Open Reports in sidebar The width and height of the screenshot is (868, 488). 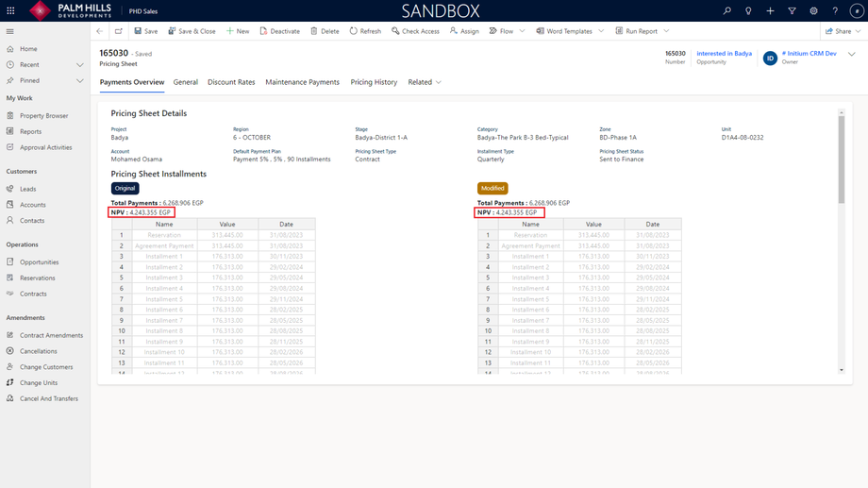point(30,132)
